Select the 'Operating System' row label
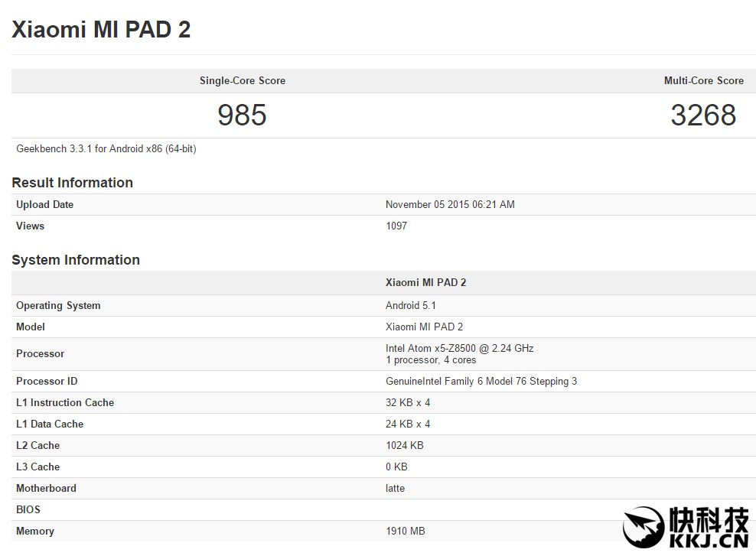Screen dimensions: 756x556 click(58, 305)
